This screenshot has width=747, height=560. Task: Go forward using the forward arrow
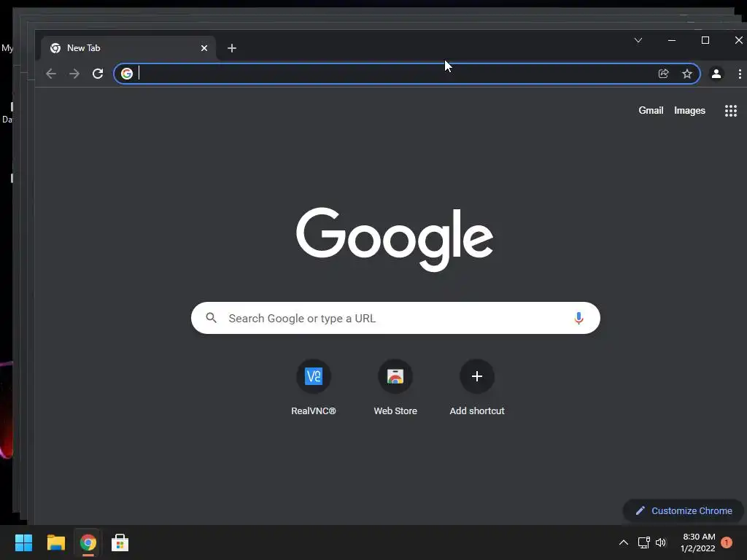point(74,74)
